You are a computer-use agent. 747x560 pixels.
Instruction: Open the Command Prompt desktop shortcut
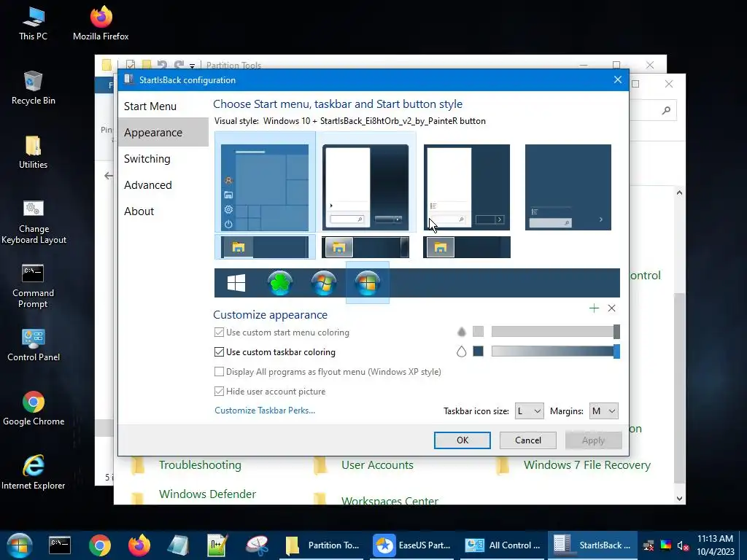pos(34,286)
